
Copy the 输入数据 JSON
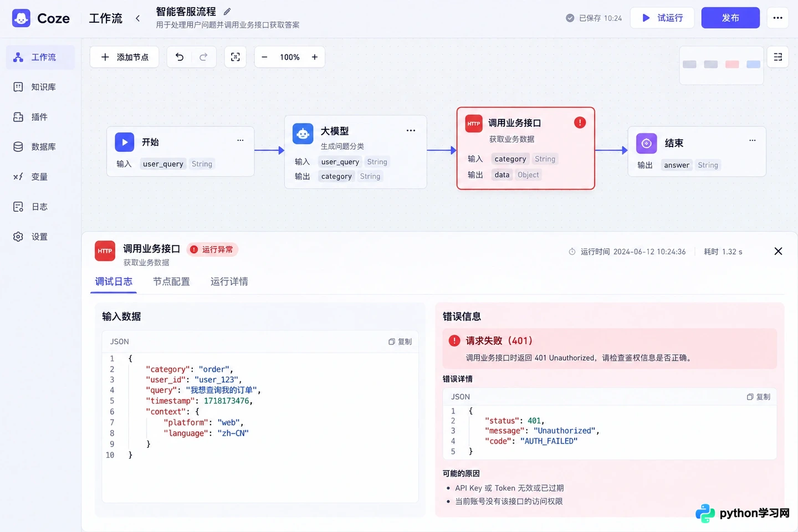click(x=400, y=341)
